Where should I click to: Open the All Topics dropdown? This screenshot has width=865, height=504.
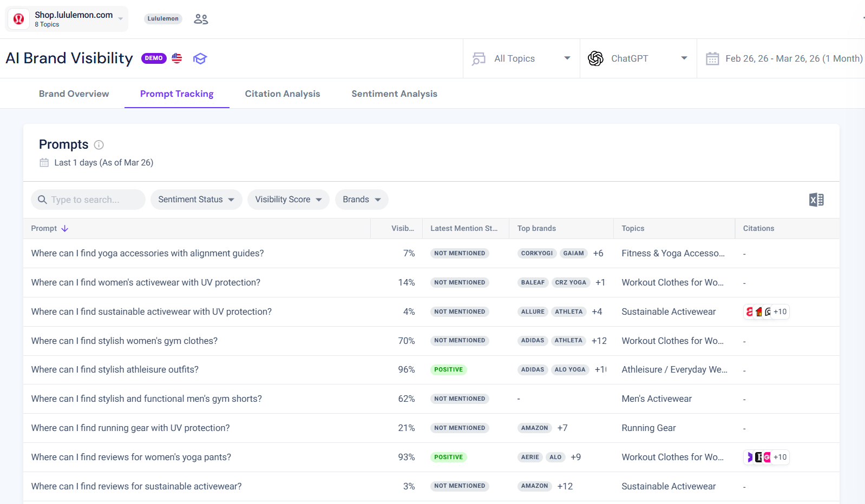click(521, 58)
